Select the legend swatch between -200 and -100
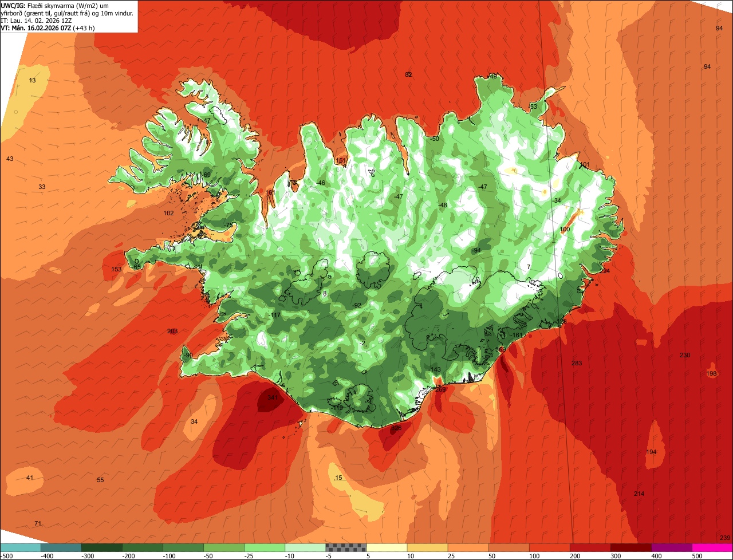733x560 pixels. coord(143,547)
